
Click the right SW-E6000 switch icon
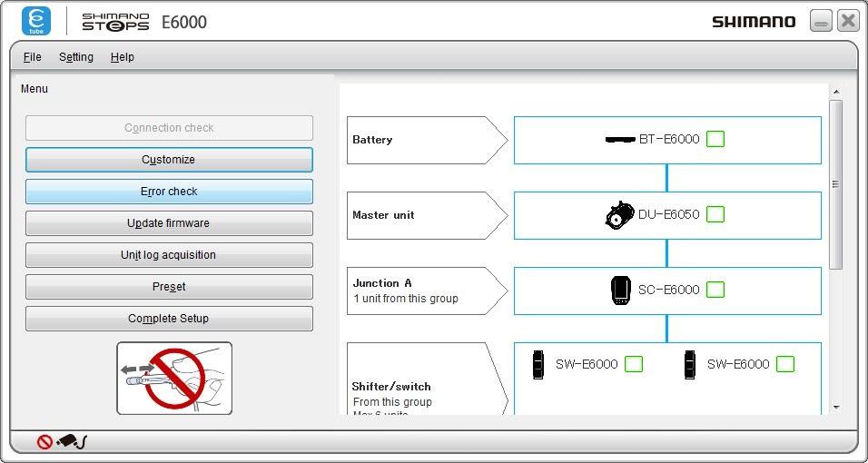click(689, 364)
